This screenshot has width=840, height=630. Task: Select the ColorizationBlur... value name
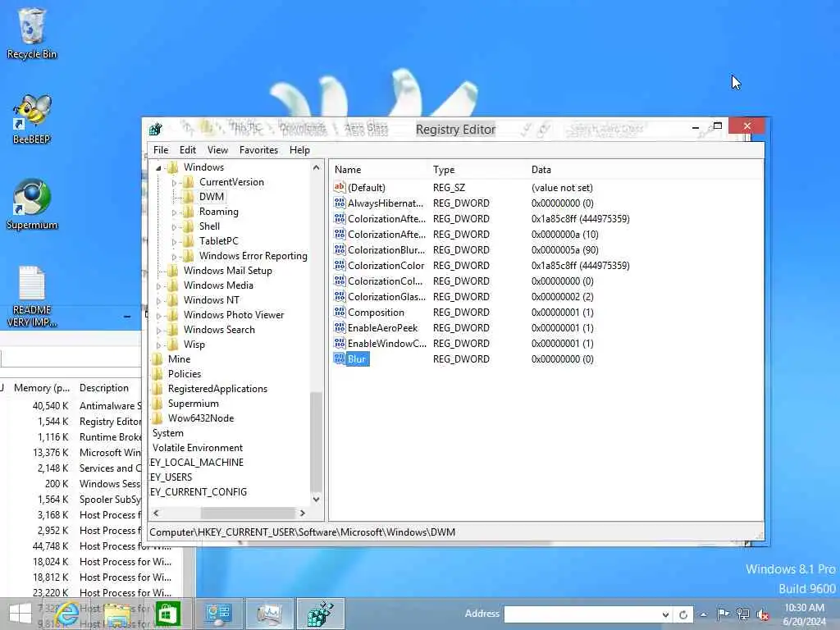click(x=386, y=250)
